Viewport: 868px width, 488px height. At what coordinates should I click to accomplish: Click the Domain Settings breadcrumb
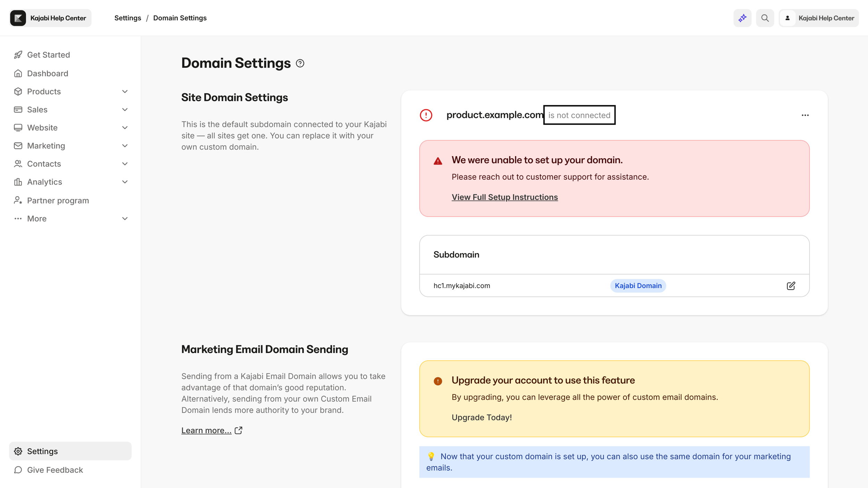click(180, 18)
